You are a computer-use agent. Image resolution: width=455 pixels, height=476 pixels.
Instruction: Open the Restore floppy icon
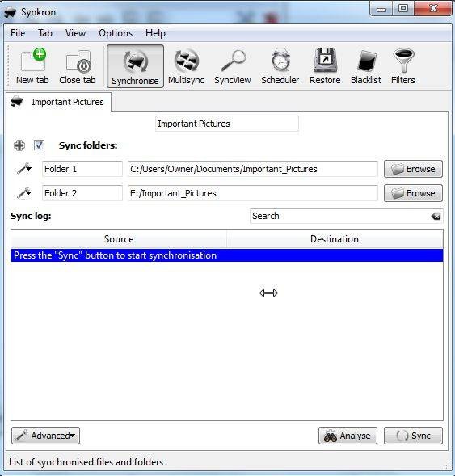point(325,66)
